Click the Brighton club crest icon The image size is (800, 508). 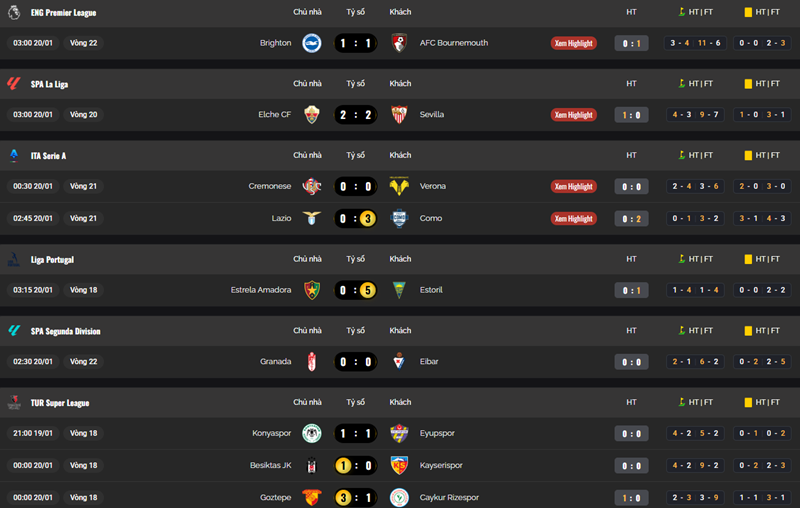point(311,43)
